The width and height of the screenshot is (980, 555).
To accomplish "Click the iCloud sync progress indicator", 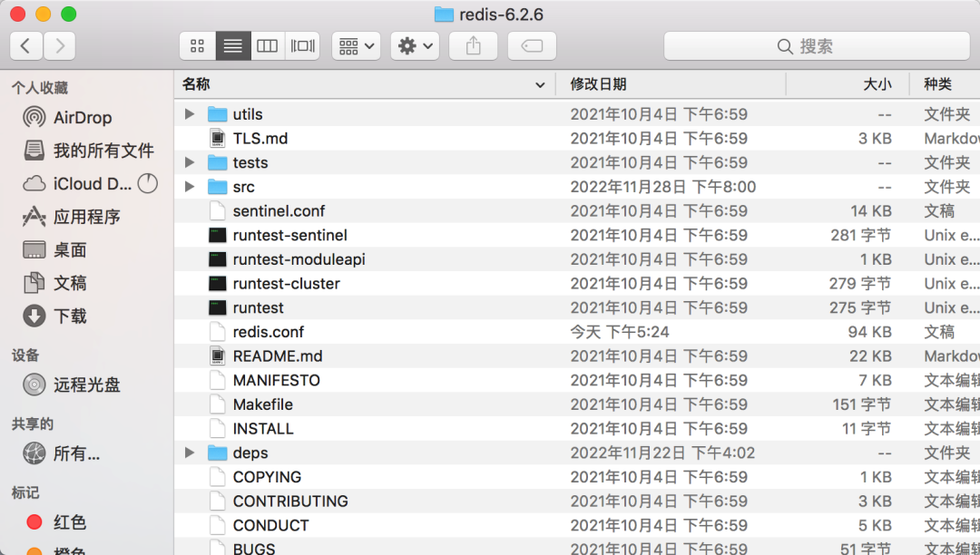I will (148, 183).
